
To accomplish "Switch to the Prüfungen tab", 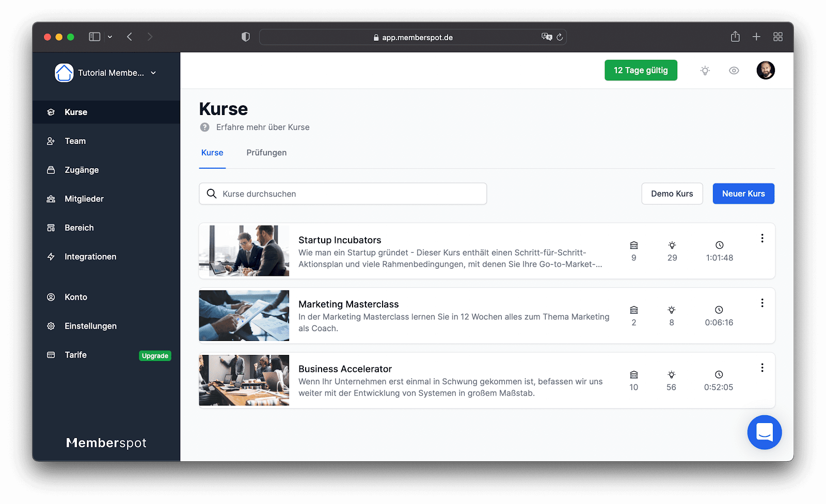I will [x=266, y=153].
